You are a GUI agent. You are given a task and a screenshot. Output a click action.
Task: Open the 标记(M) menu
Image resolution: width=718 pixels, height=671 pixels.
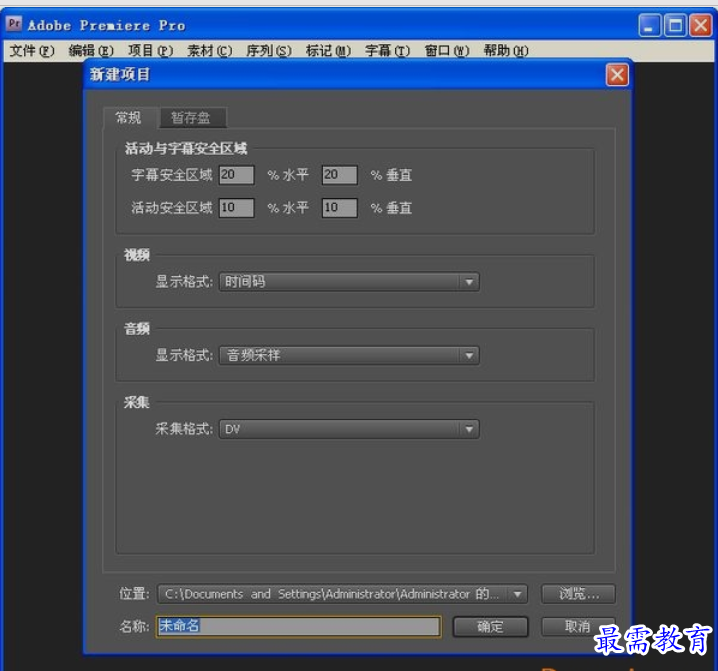coord(328,50)
